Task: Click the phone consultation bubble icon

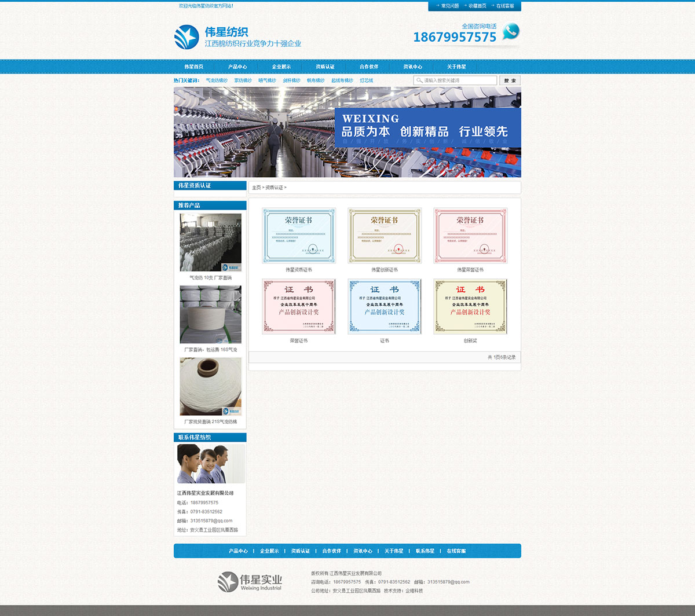Action: click(510, 31)
